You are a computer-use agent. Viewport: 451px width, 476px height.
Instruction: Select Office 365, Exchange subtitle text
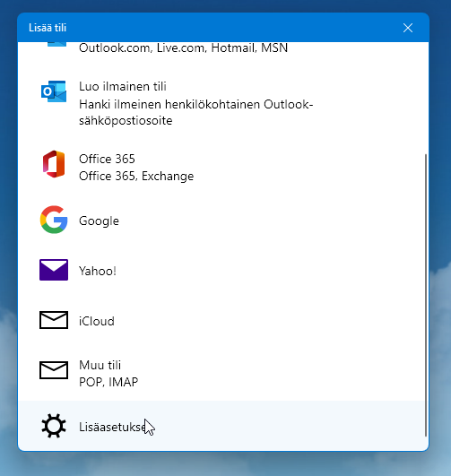136,177
